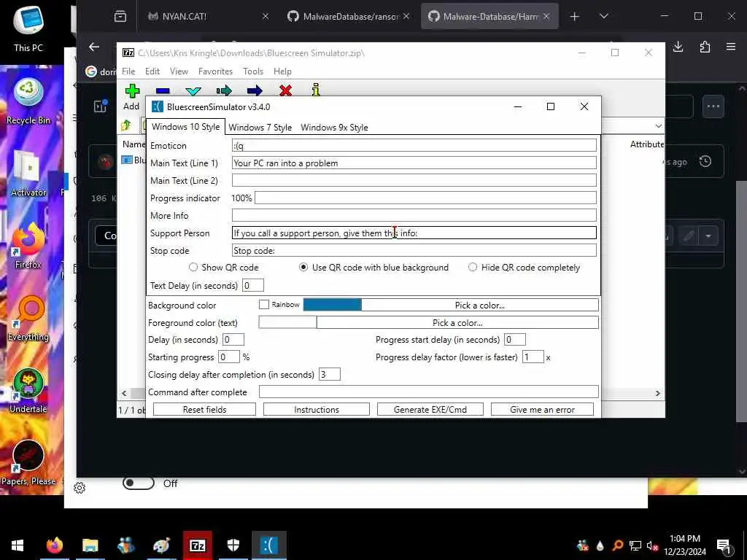
Task: Click the 7-Zip Copy arrow icon
Action: [224, 90]
